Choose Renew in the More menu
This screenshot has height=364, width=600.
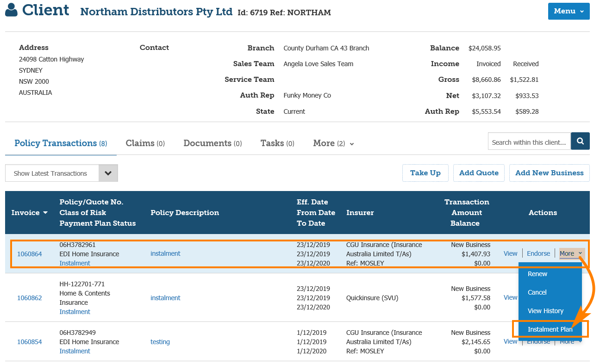(537, 274)
